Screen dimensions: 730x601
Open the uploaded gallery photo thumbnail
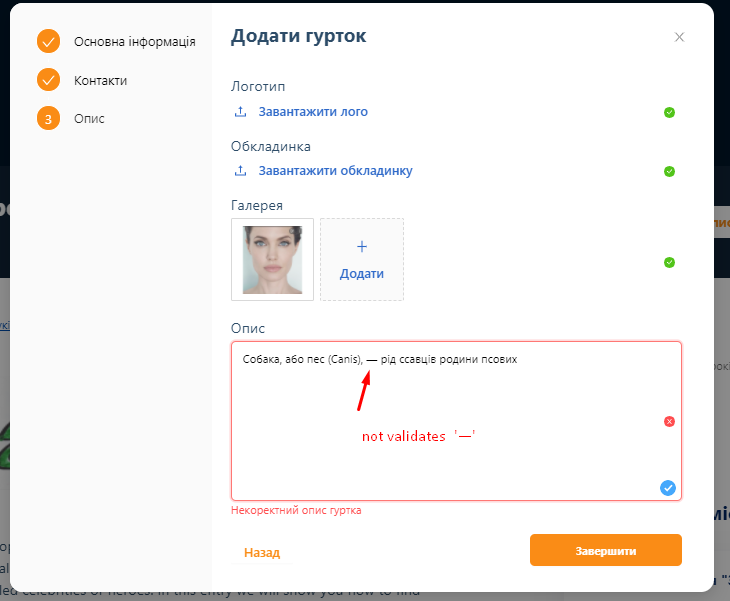pos(272,259)
